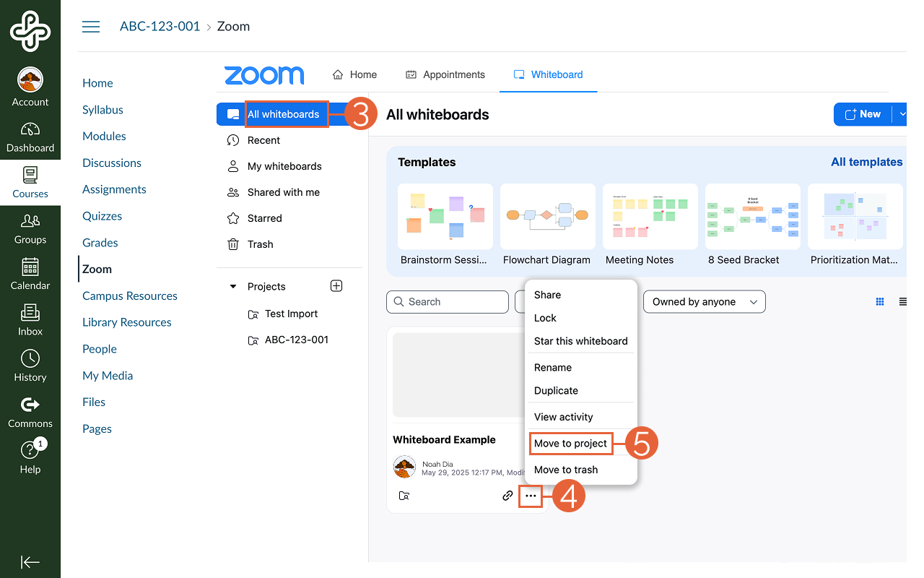Choose Star this whiteboard
The width and height of the screenshot is (924, 578).
(x=581, y=341)
